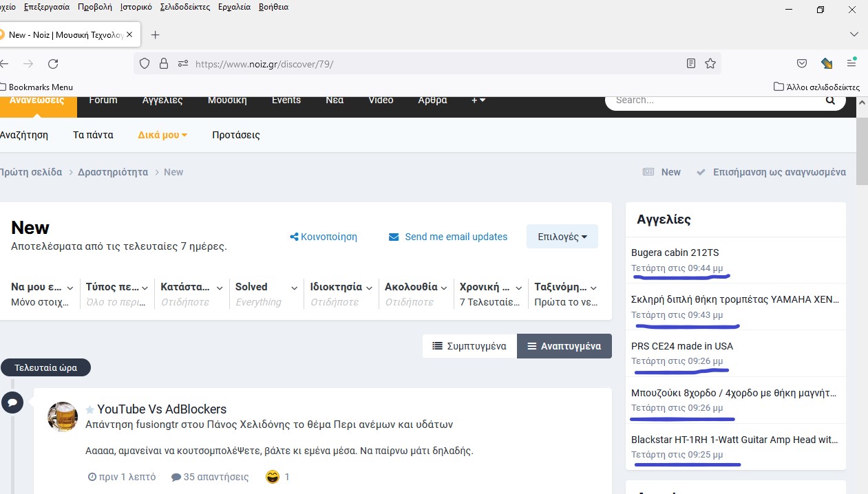This screenshot has width=868, height=494.
Task: Open the PRS CE24 made in USA listing
Action: (x=682, y=346)
